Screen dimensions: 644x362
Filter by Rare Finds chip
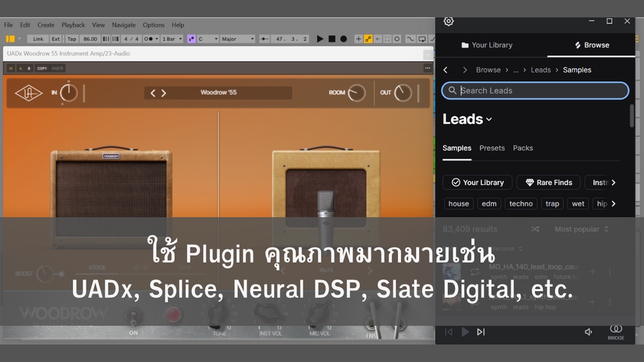point(548,182)
